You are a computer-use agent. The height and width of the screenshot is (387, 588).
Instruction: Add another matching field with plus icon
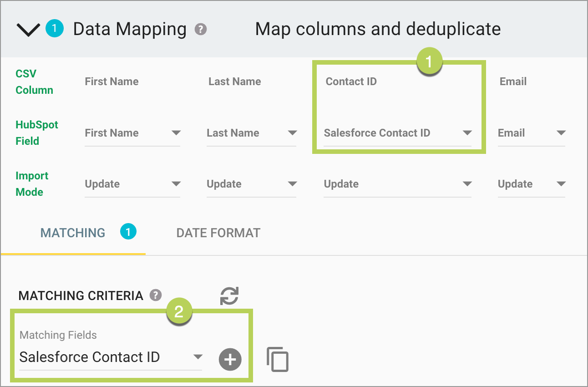[x=230, y=360]
